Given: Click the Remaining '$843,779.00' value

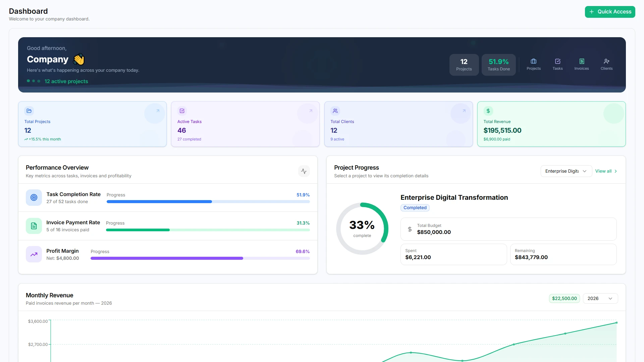Looking at the screenshot, I should point(531,257).
